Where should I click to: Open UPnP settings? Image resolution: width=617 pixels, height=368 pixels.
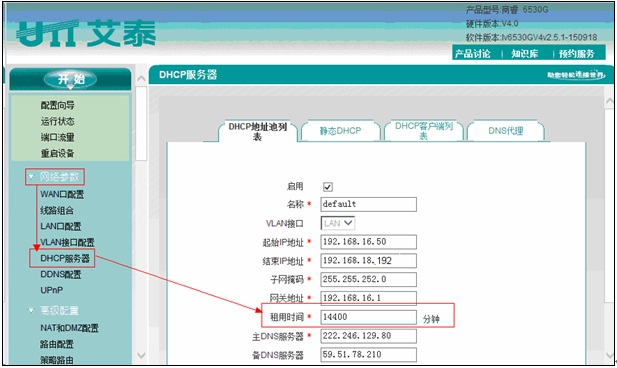tap(52, 290)
